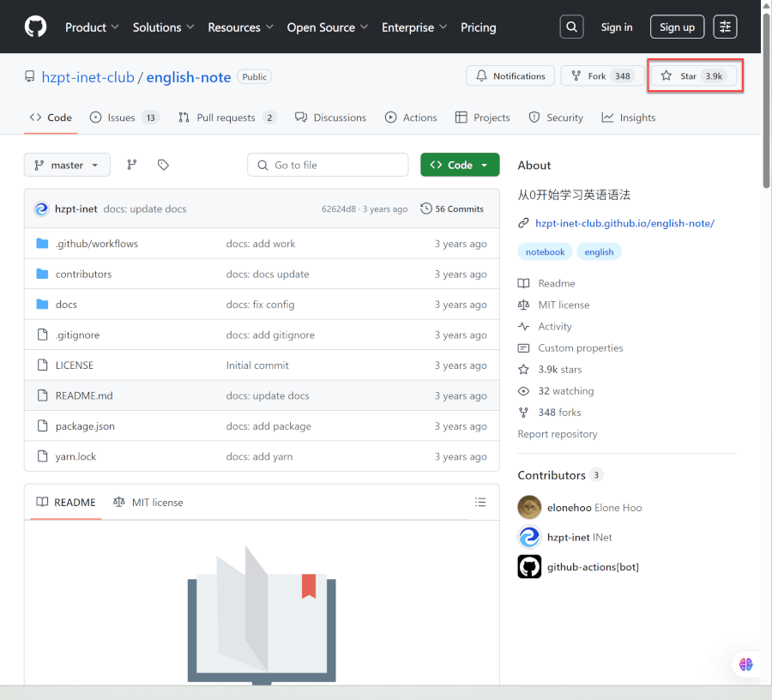The image size is (772, 700).
Task: Open the README.md file
Action: click(x=84, y=395)
